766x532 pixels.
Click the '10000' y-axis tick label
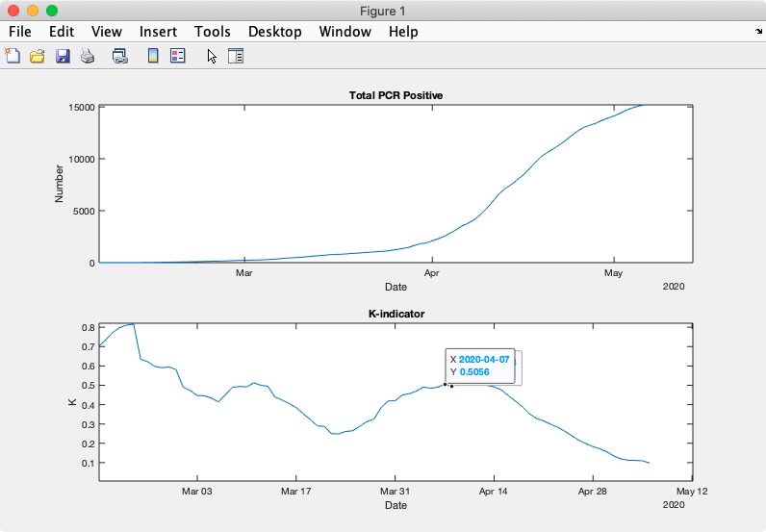82,160
